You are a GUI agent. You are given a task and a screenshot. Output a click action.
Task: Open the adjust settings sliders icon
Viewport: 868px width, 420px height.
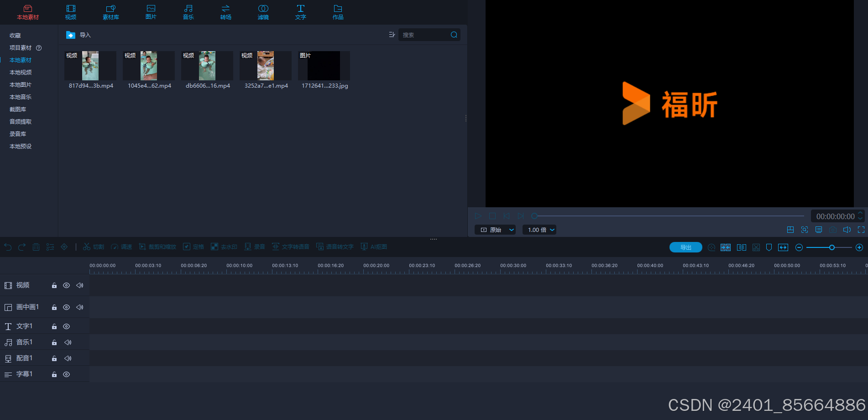tap(50, 247)
